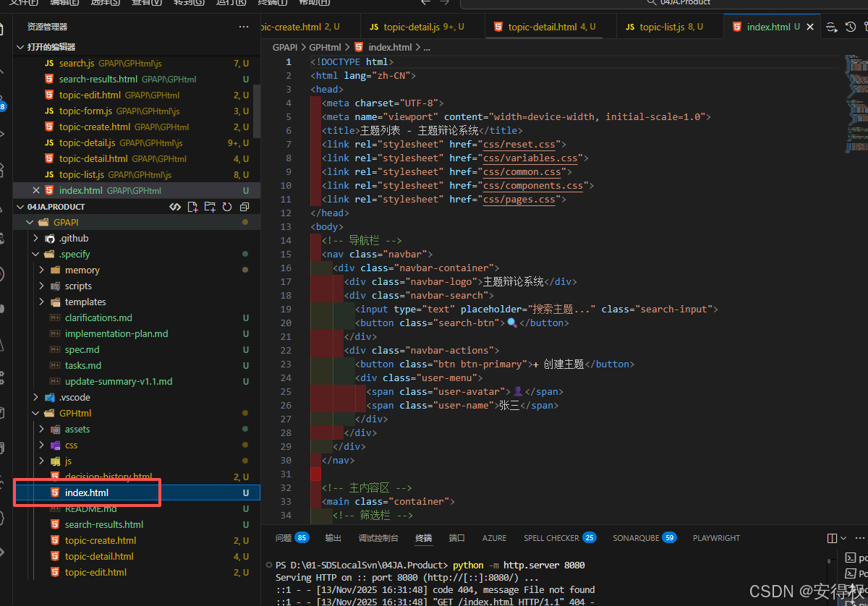The height and width of the screenshot is (606, 868).
Task: Open the 端口 panel tab
Action: (456, 538)
